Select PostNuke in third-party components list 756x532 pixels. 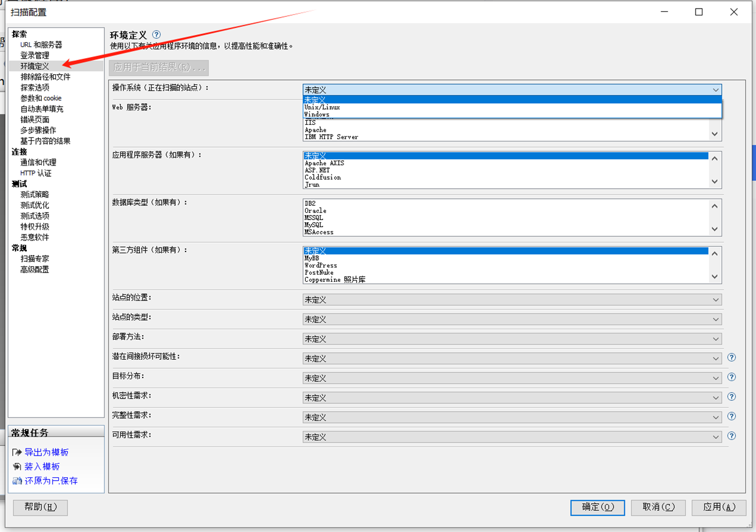(x=506, y=273)
